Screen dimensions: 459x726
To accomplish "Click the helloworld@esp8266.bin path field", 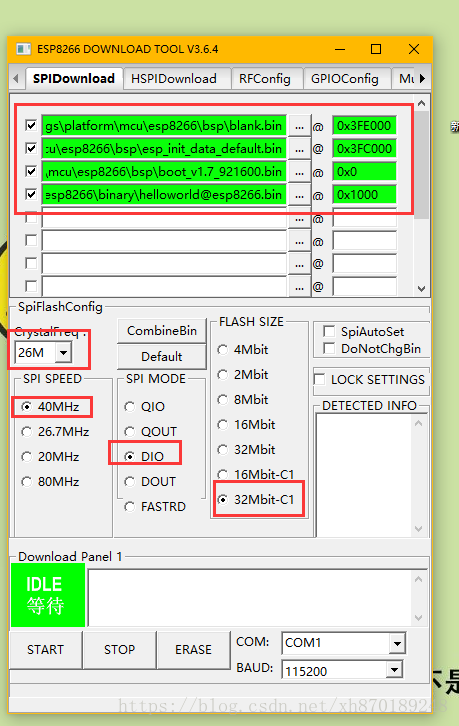I will [164, 194].
